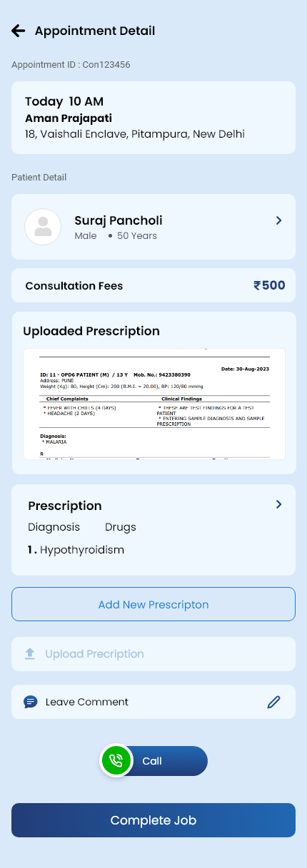Click the Complete Job button
307x868 pixels.
tap(153, 820)
